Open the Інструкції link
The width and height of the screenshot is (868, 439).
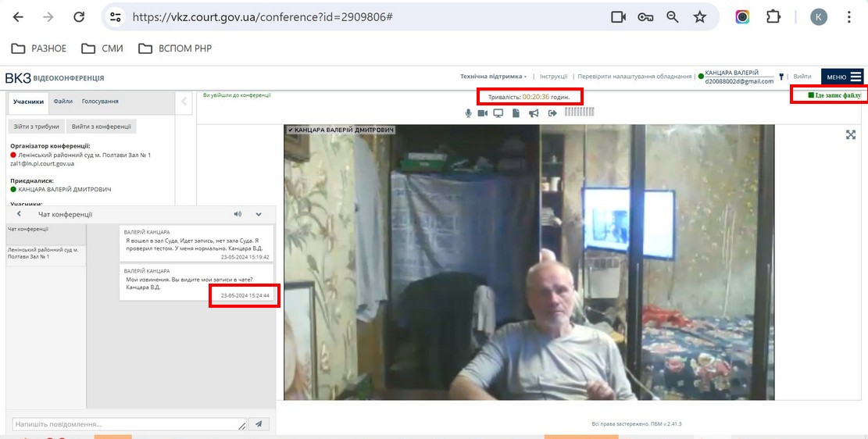pos(554,77)
